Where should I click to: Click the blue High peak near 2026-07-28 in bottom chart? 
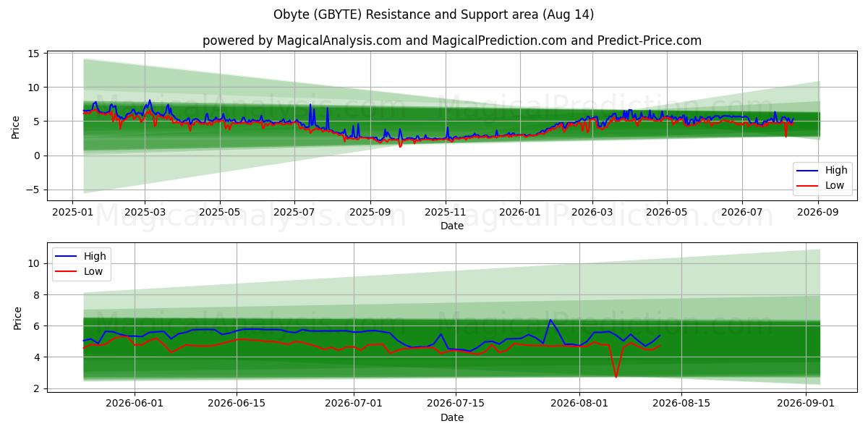[x=550, y=320]
